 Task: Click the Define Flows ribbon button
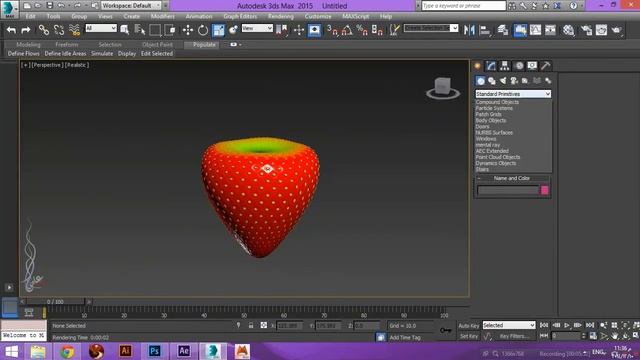24,53
